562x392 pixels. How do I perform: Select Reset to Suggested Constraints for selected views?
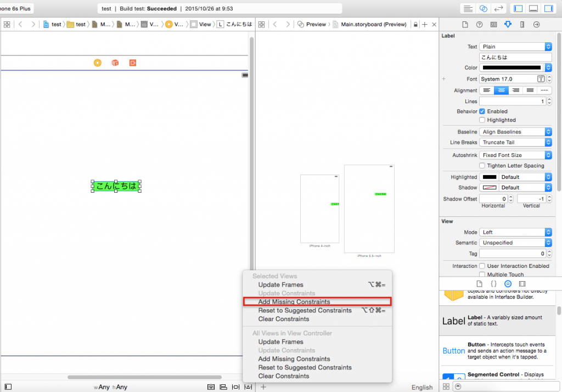(305, 311)
